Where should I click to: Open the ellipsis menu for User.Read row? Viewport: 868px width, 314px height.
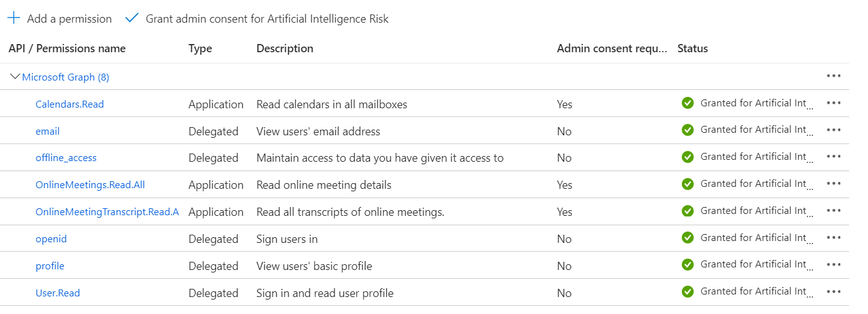click(x=834, y=292)
